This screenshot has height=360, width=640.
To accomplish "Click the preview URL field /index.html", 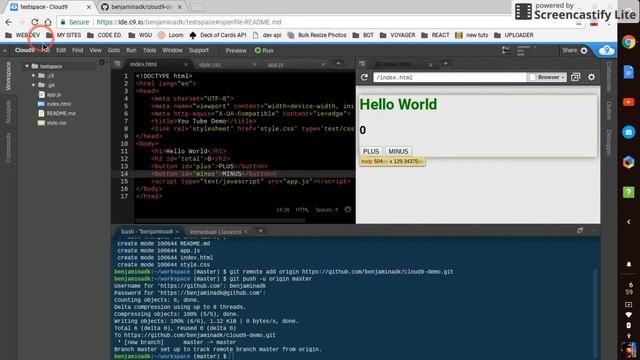I will coord(449,77).
